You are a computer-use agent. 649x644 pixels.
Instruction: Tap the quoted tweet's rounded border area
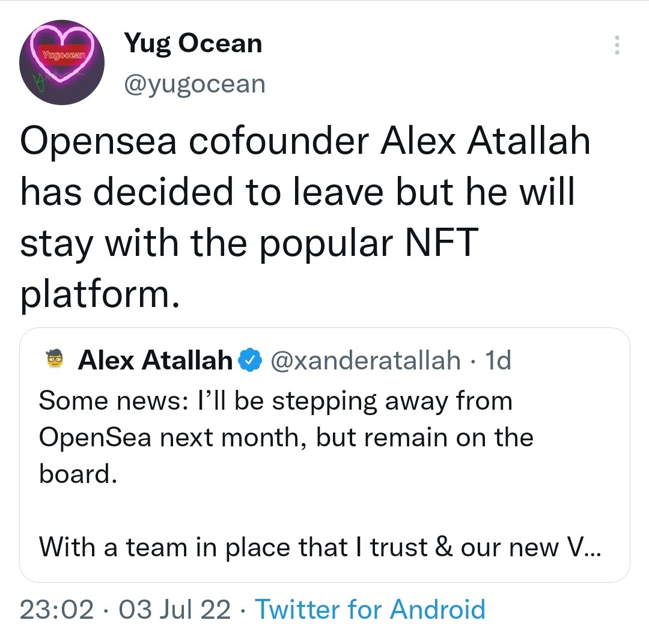324,331
